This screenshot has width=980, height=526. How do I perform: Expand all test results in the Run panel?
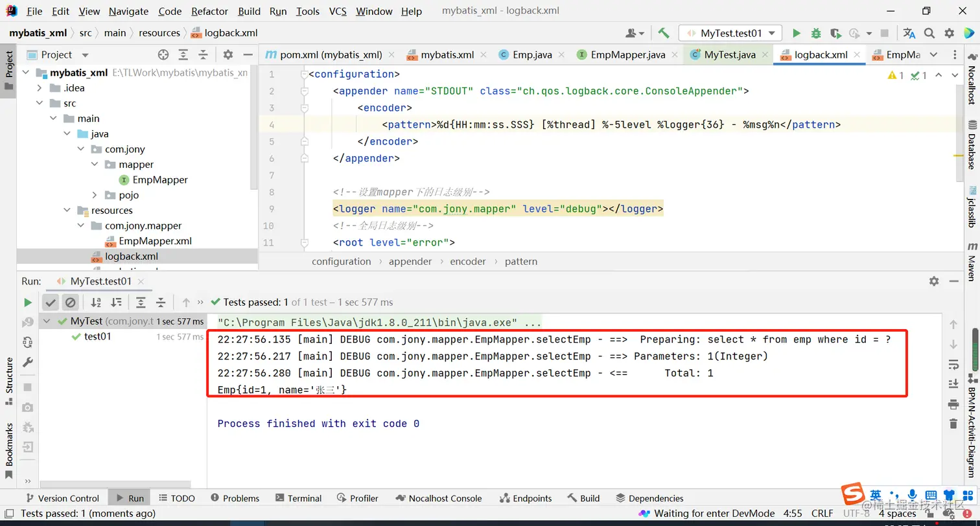(x=141, y=303)
